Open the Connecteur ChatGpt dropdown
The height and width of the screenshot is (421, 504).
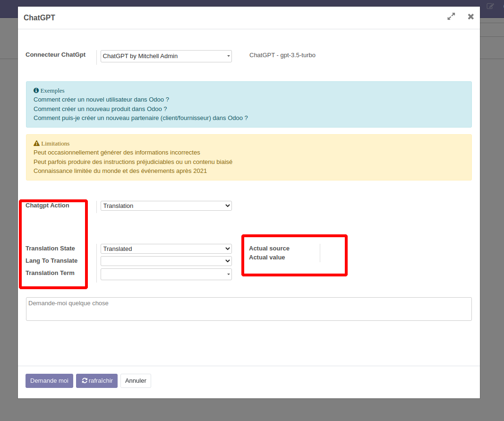(166, 56)
